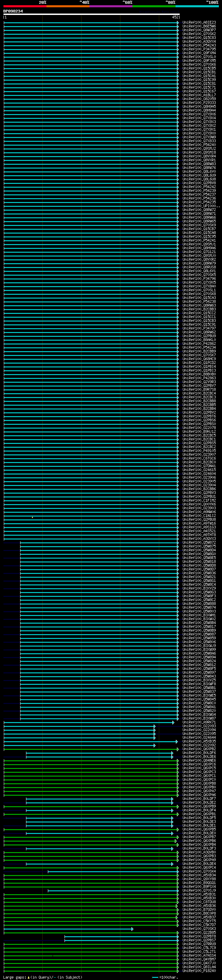Image resolution: width=222 pixels, height=980 pixels.
Task: Select label UniRef100_B3XWJ9
Action: click(x=199, y=646)
